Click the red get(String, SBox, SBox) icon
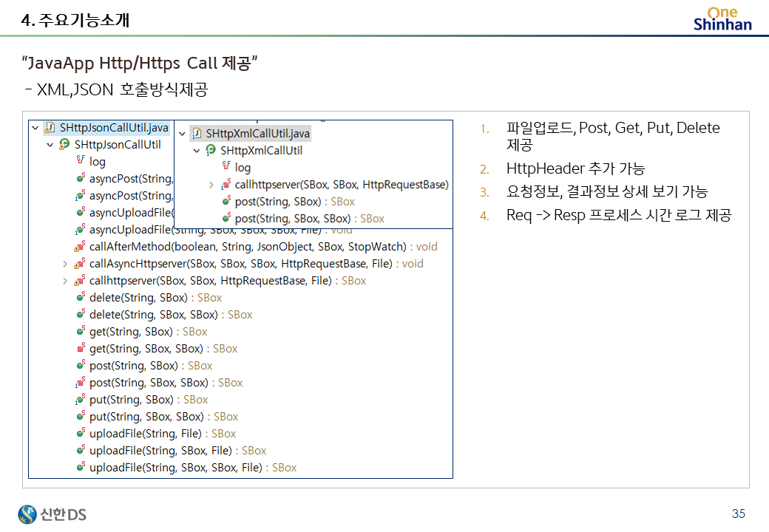The height and width of the screenshot is (532, 769). 81,348
